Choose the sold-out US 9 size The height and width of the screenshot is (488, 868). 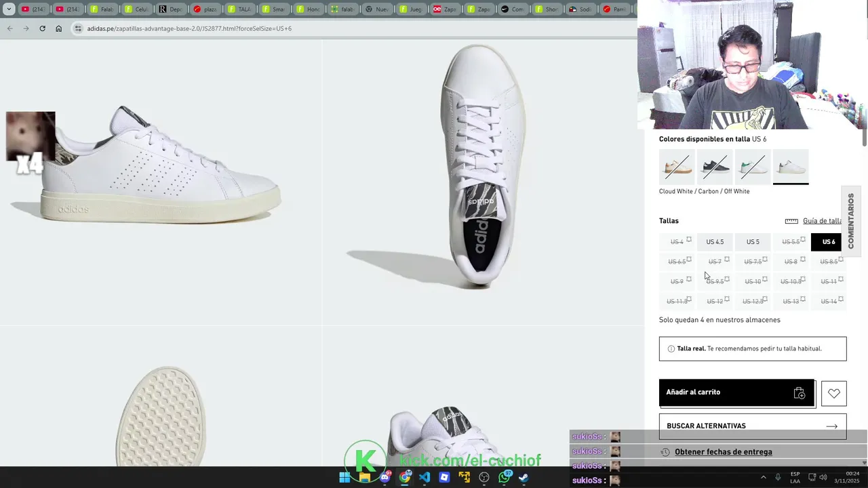pos(677,281)
